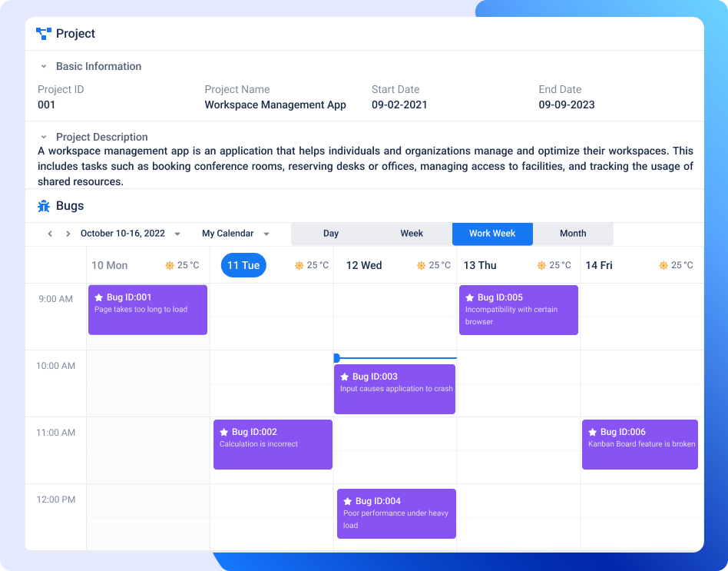Viewport: 728px width, 571px height.
Task: Click star icon on Bug ID:005
Action: [469, 297]
